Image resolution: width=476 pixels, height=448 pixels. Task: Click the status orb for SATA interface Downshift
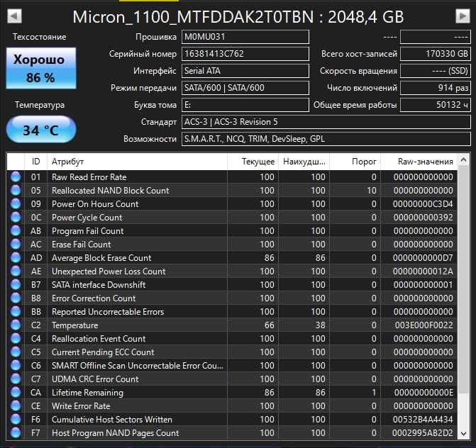pyautogui.click(x=16, y=284)
